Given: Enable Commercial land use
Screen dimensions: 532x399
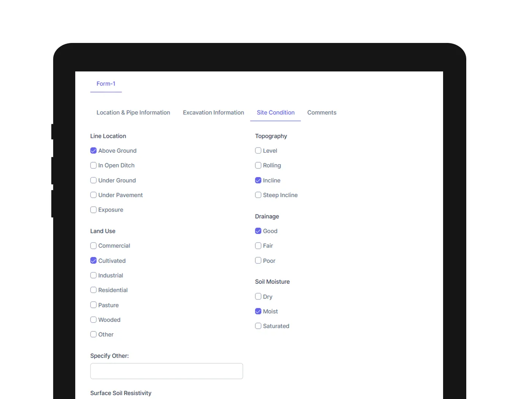Looking at the screenshot, I should (x=93, y=245).
